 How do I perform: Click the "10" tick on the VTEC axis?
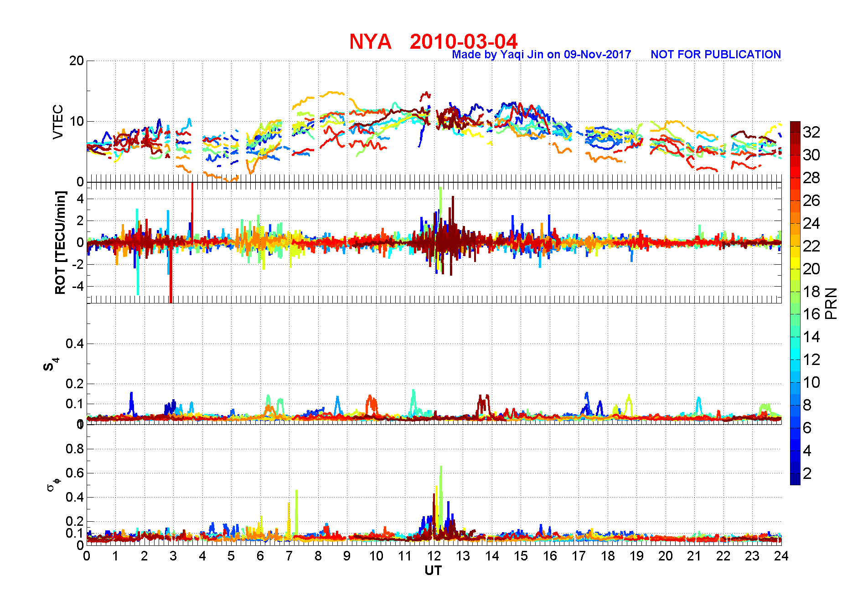tap(77, 121)
